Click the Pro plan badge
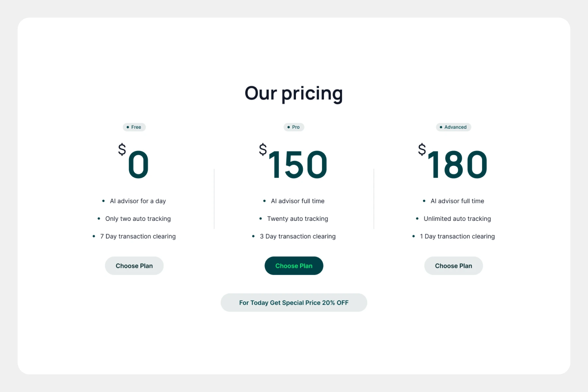Screen dimensions: 588x392 (x=294, y=127)
